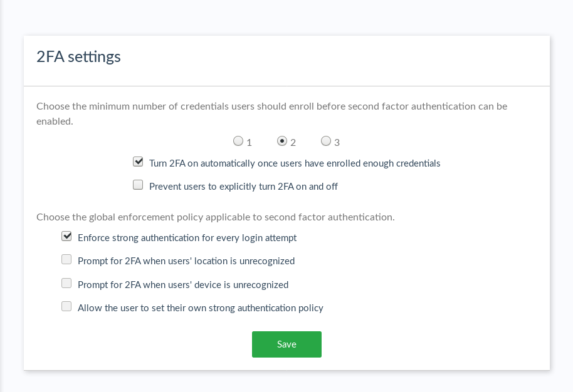
Task: Toggle the enforce strong authentication checkbox
Action: pos(66,236)
